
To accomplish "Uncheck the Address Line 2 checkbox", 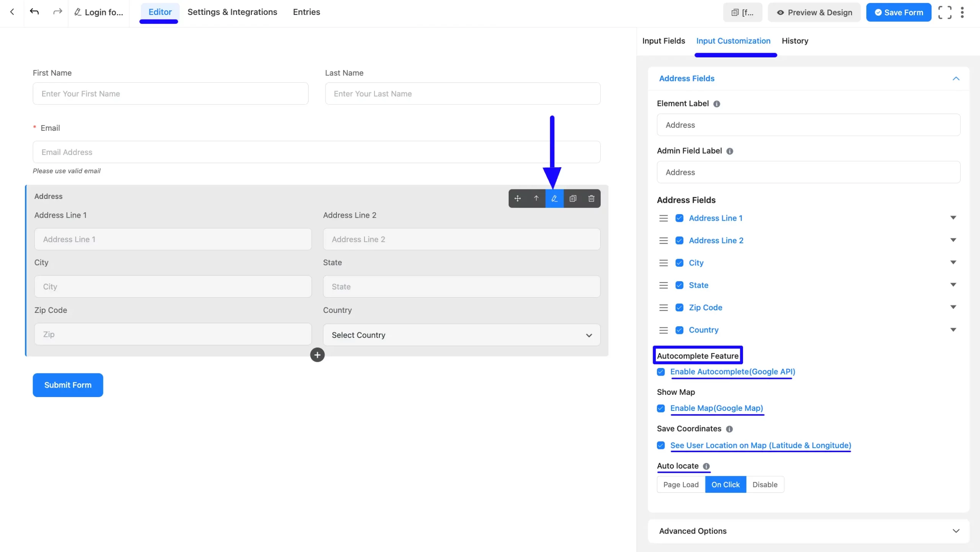I will (x=679, y=240).
